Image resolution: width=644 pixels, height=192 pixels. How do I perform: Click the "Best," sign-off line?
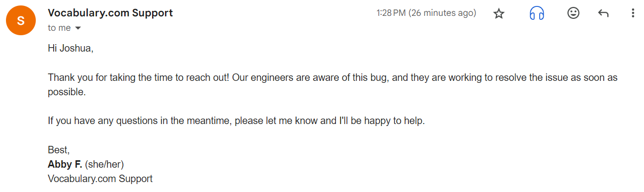pos(59,150)
